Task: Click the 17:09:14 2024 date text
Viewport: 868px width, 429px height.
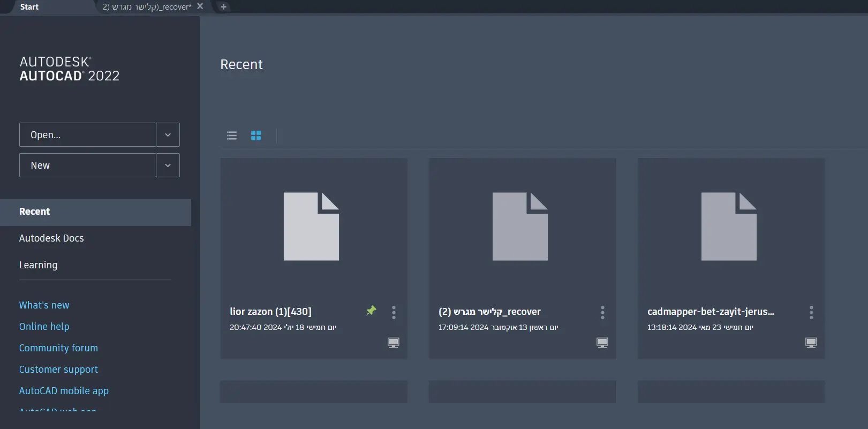Action: pos(498,327)
